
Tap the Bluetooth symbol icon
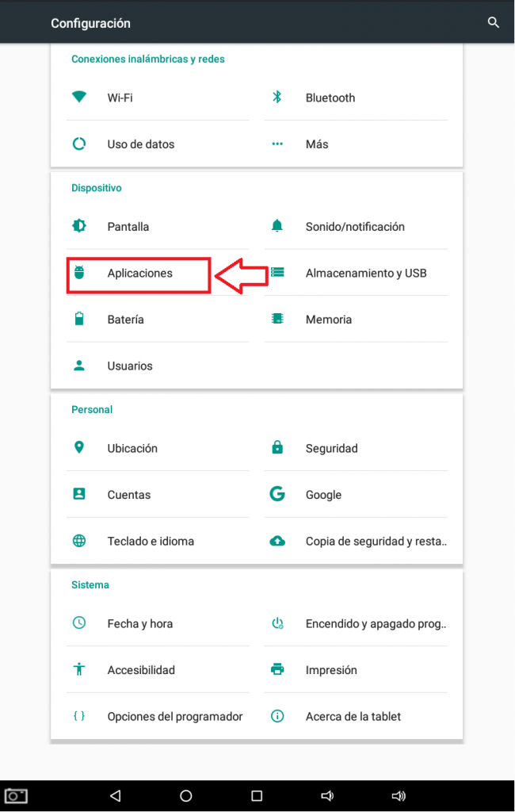[x=277, y=98]
